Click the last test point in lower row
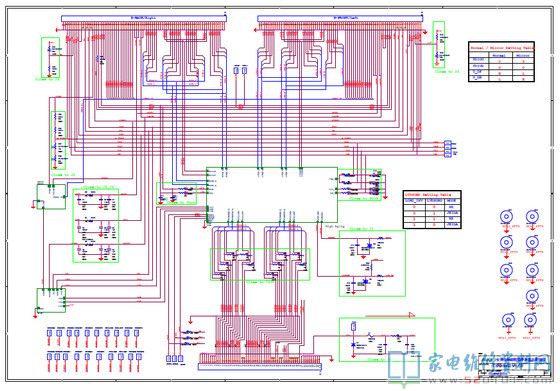This screenshot has width=560, height=391. [140, 356]
